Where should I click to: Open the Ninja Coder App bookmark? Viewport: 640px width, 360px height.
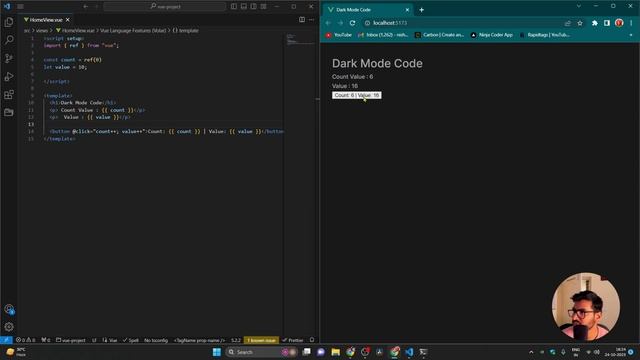pos(492,35)
